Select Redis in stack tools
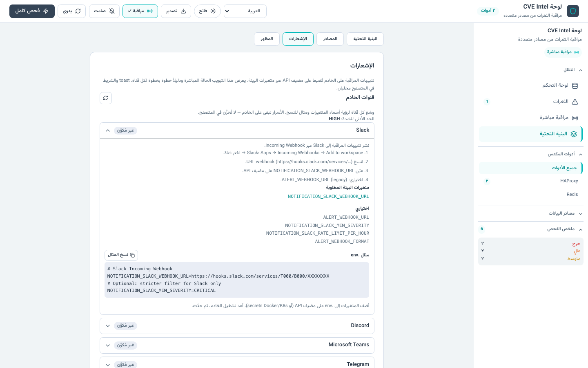 tap(531, 195)
